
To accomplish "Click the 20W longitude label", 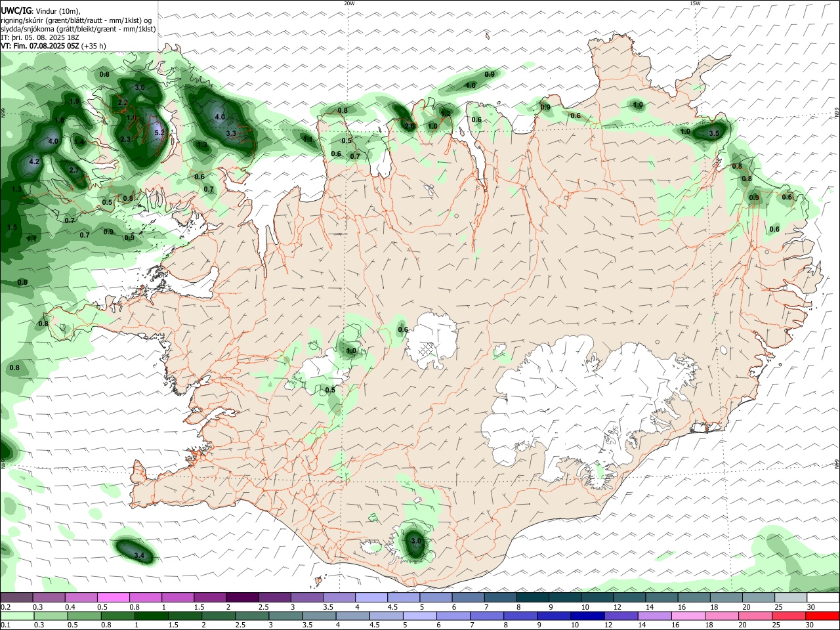I will point(349,3).
